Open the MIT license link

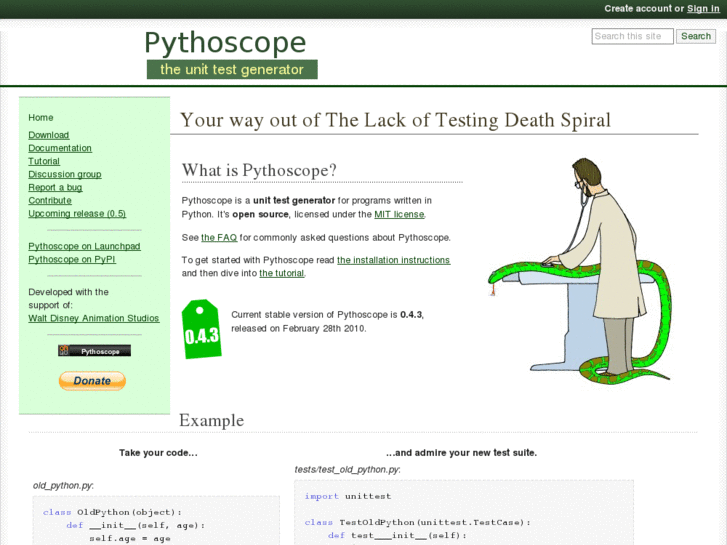tap(399, 214)
